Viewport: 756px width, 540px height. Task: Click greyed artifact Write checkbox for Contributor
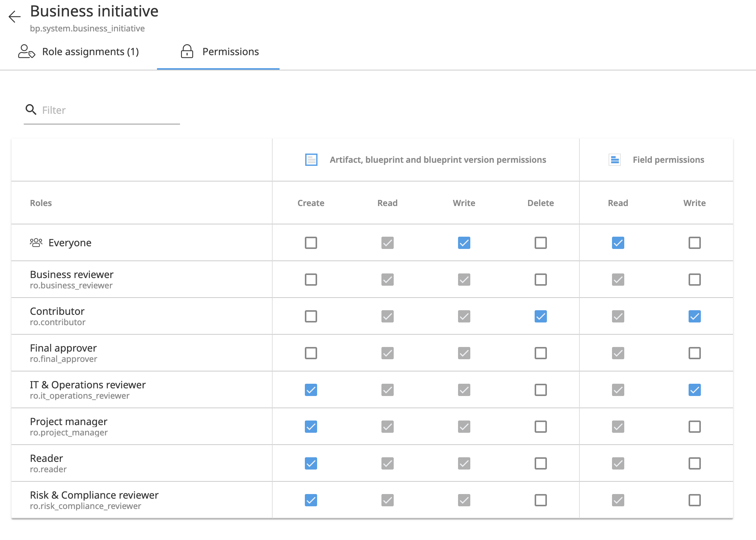pos(464,316)
